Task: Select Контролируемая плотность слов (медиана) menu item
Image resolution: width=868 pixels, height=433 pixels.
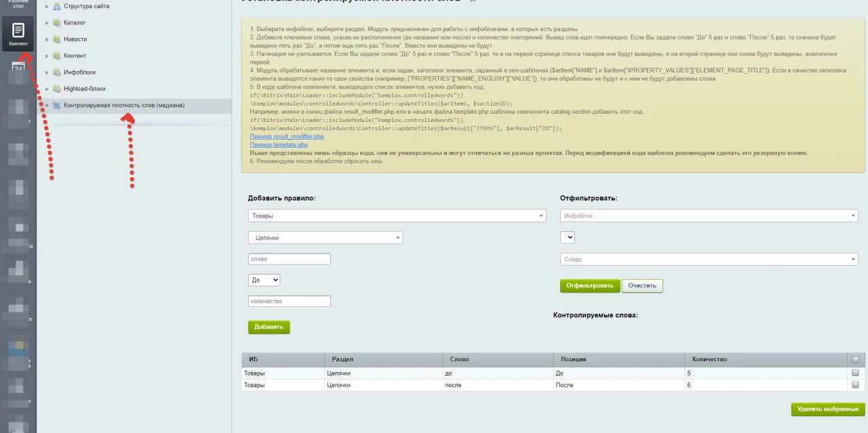Action: click(123, 106)
